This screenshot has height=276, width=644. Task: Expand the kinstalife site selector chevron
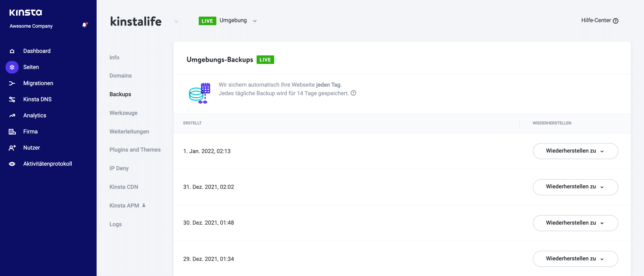(x=176, y=22)
